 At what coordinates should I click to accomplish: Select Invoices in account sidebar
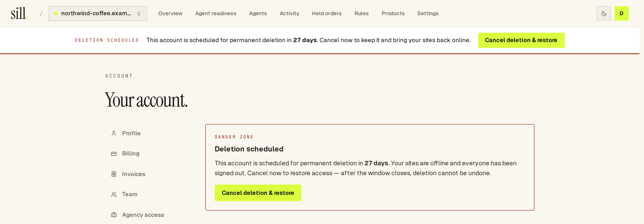(x=133, y=174)
